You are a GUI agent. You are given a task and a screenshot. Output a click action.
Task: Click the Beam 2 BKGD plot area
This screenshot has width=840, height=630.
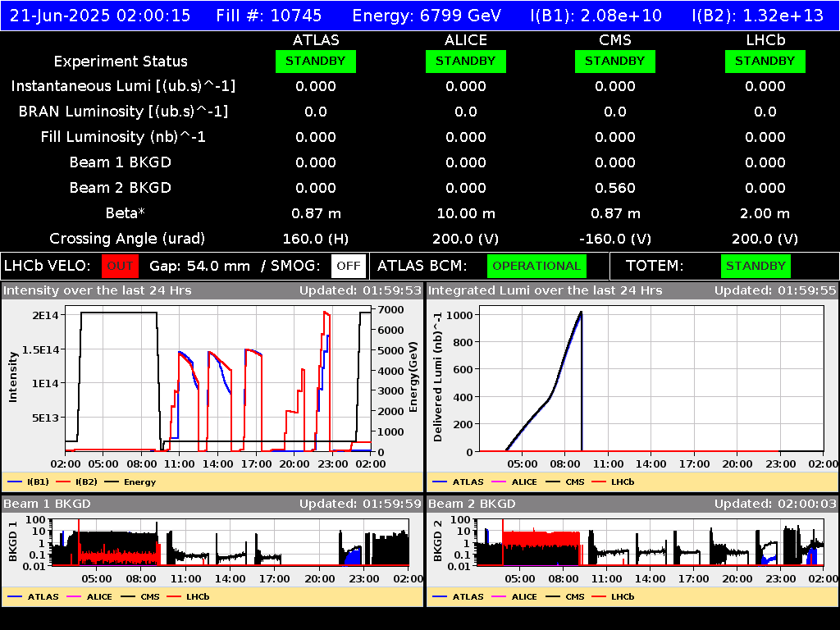coord(650,542)
